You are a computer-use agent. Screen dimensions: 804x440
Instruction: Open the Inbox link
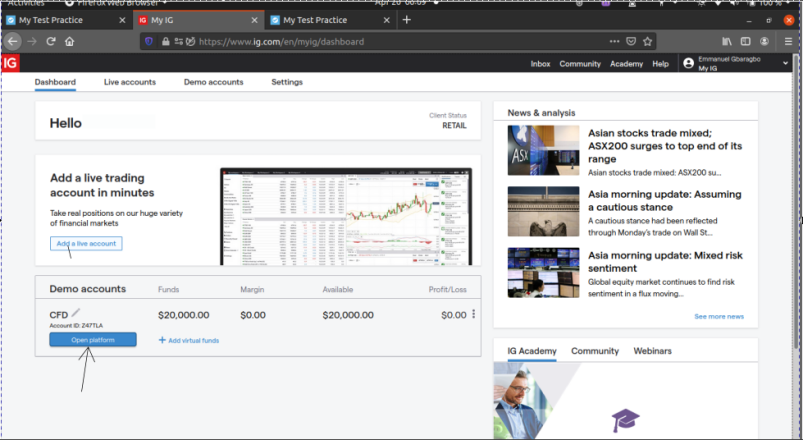click(x=540, y=64)
